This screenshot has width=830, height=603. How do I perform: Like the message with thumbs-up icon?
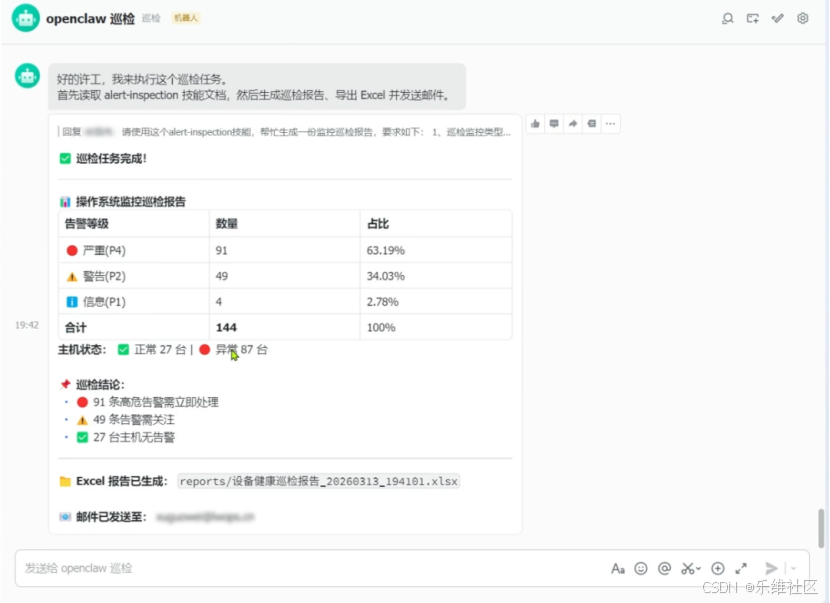536,124
